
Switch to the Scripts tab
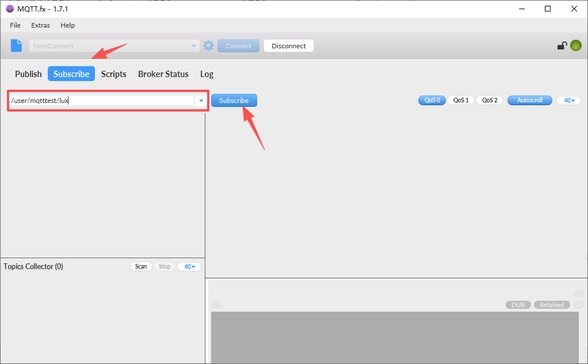coord(113,74)
